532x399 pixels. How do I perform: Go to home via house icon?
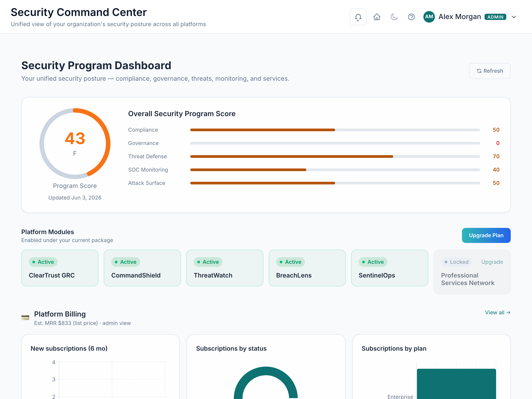pos(377,17)
